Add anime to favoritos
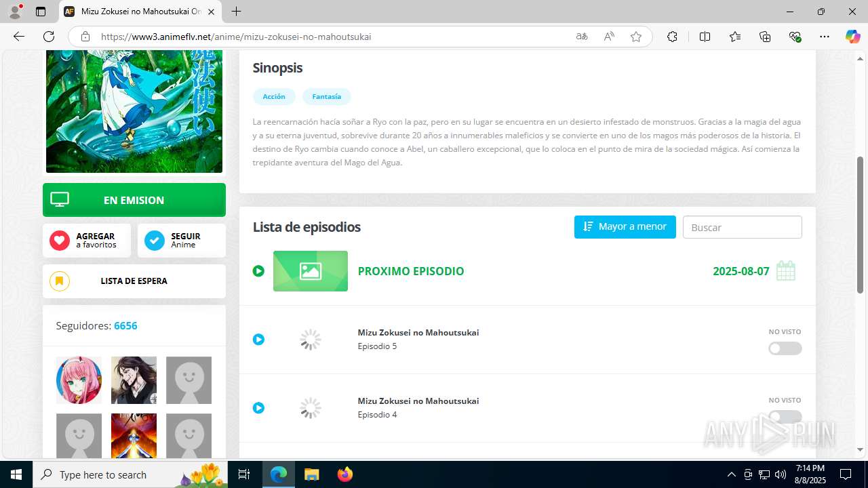 (x=87, y=241)
